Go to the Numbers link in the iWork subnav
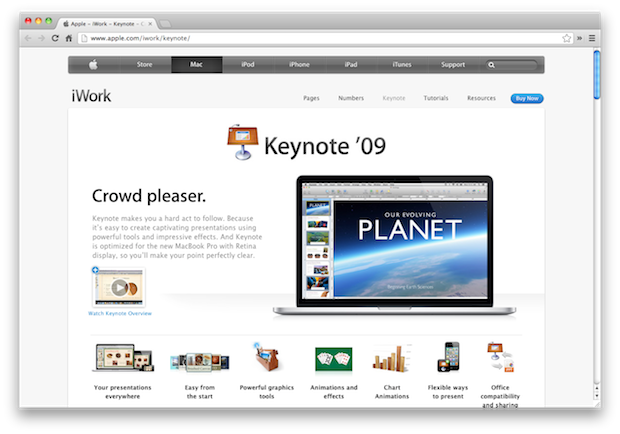The height and width of the screenshot is (434, 620). click(x=351, y=98)
